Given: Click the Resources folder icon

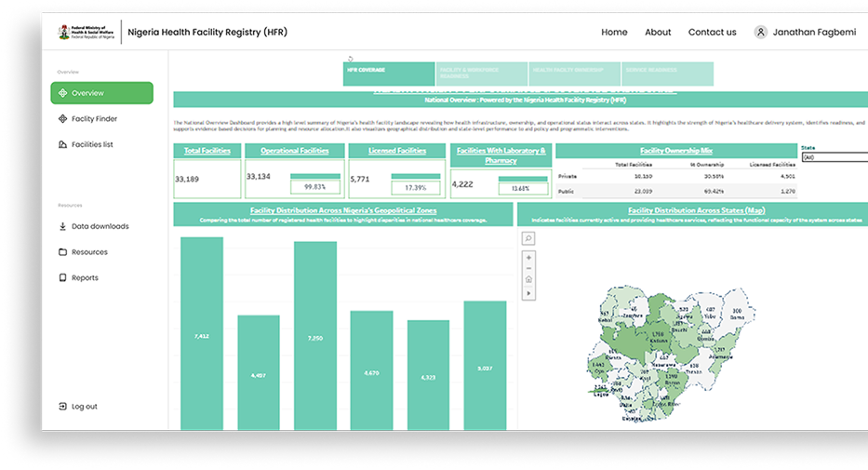Looking at the screenshot, I should pos(62,252).
